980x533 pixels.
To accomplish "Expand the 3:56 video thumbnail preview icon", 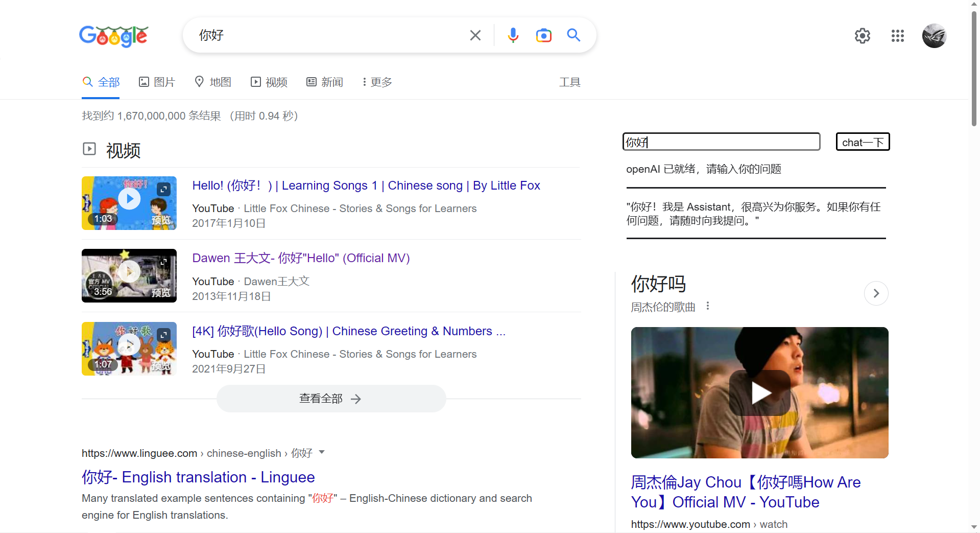I will tap(163, 262).
